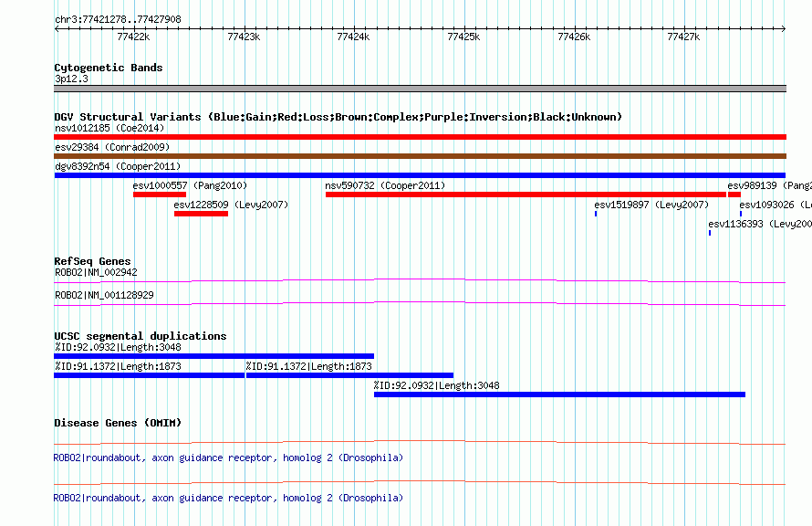Screen dimensions: 812x526
Task: Click the 3p12.3 cytogenetic band bar
Action: click(x=420, y=89)
